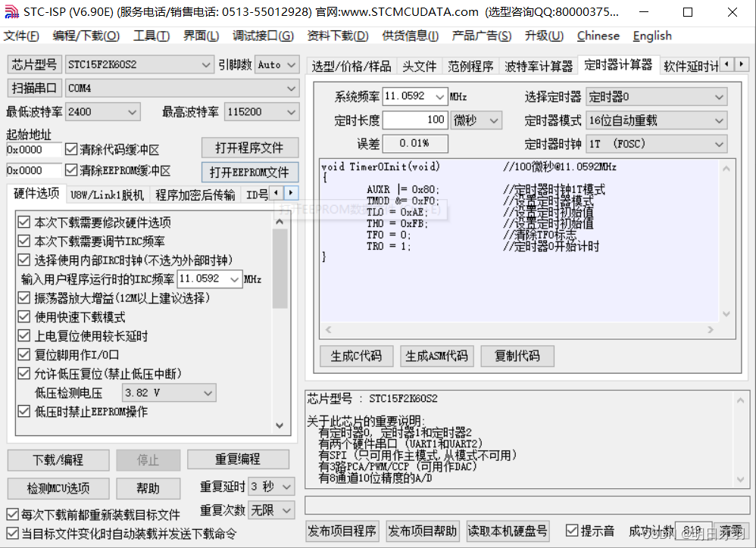Toggle 振荡器放大增益 checkbox

23,297
